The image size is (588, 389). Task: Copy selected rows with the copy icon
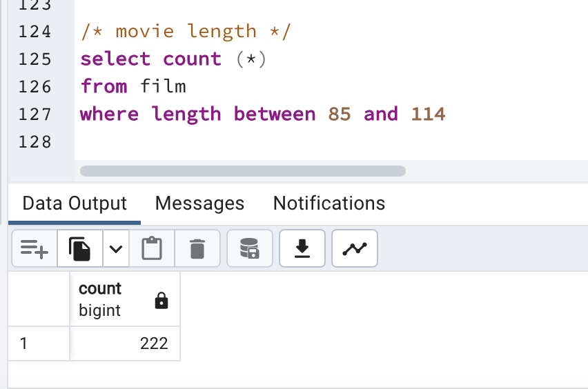(80, 248)
